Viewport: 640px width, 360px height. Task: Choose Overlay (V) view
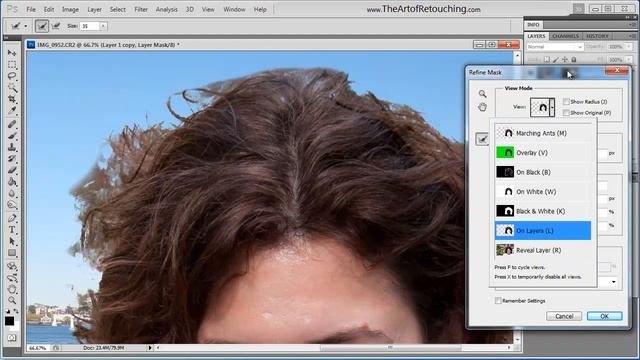coord(543,153)
